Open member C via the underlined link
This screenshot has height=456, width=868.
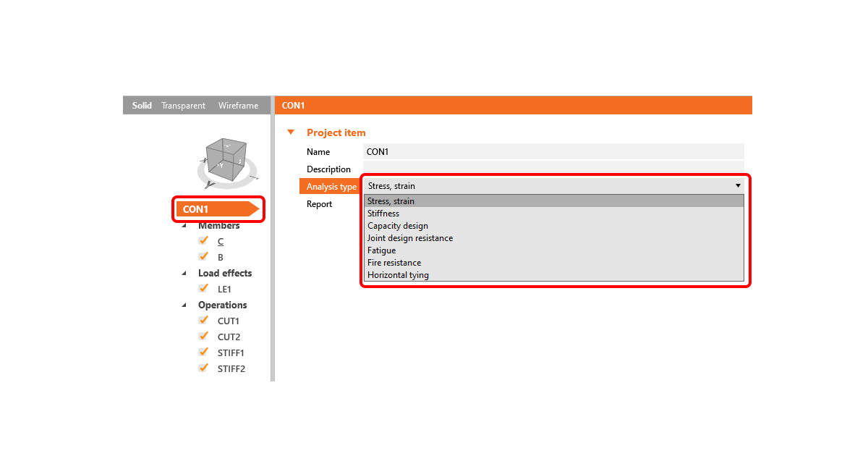coord(220,240)
